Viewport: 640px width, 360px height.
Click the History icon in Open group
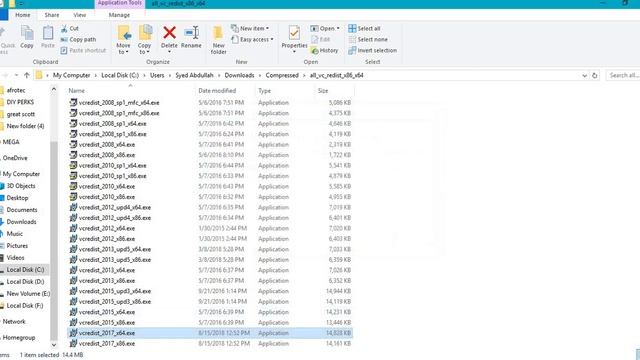coord(315,51)
